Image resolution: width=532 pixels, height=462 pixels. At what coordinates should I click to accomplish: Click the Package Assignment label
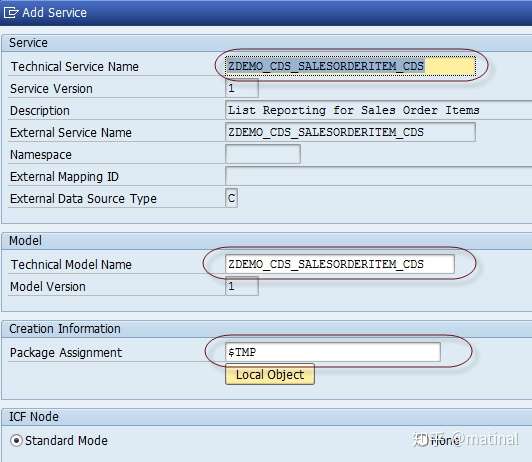66,353
